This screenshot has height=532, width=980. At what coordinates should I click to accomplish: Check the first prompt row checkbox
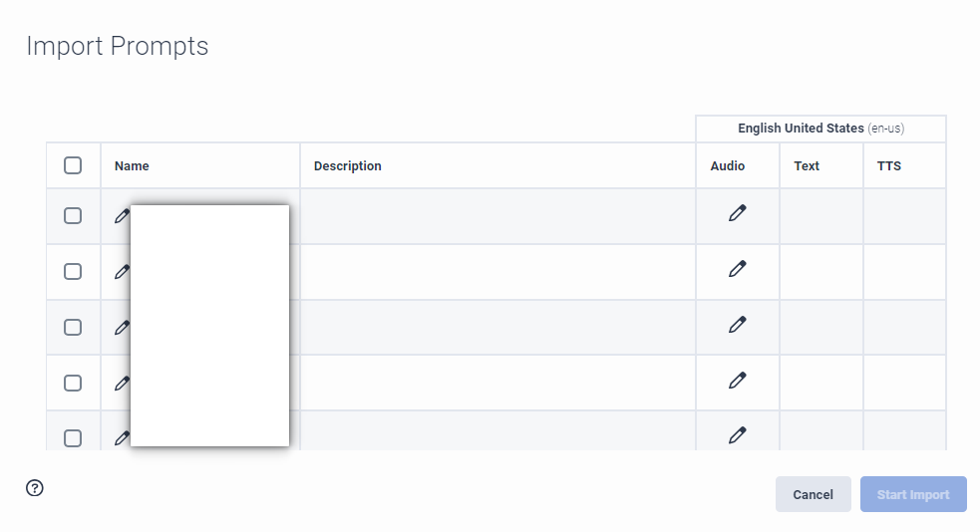73,215
